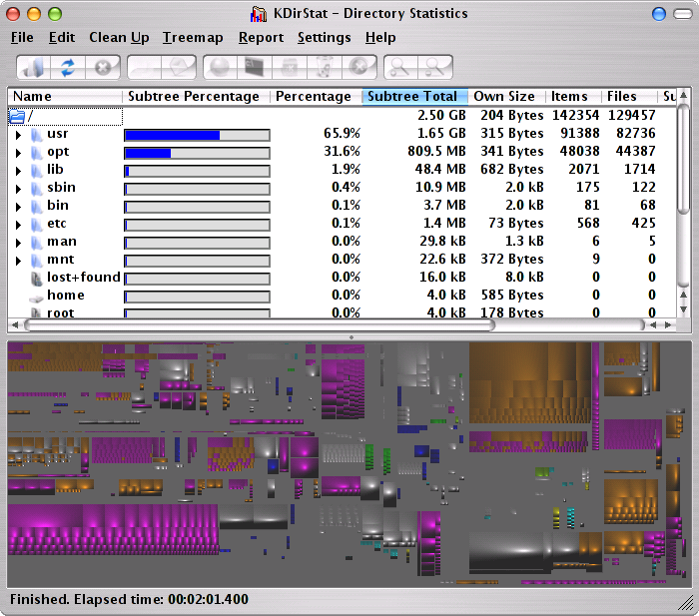
Task: Sort by Subtree Total column header
Action: (x=412, y=97)
